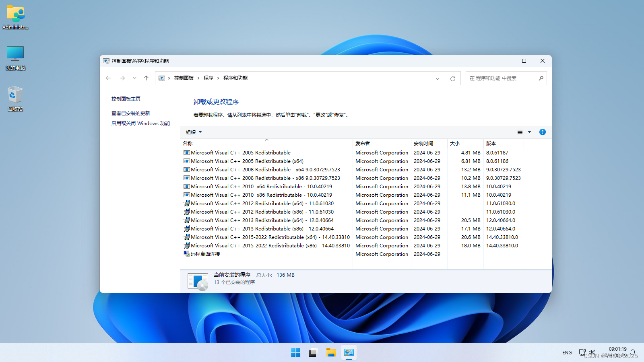The height and width of the screenshot is (362, 644).
Task: Click the Control Panel taskbar icon
Action: pyautogui.click(x=349, y=353)
